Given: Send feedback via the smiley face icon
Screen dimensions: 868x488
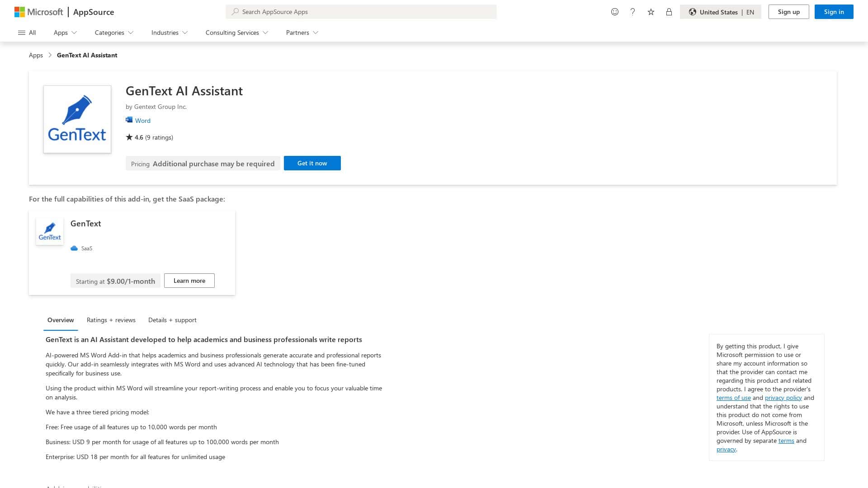Looking at the screenshot, I should 615,12.
